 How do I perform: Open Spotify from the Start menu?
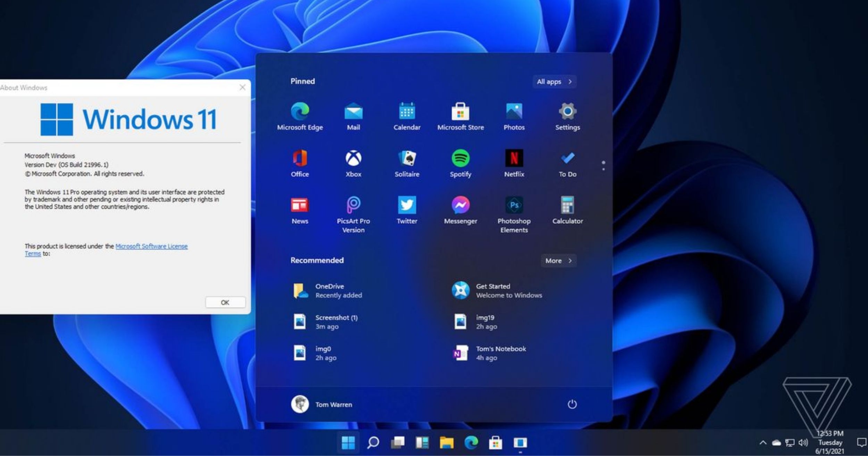click(460, 164)
